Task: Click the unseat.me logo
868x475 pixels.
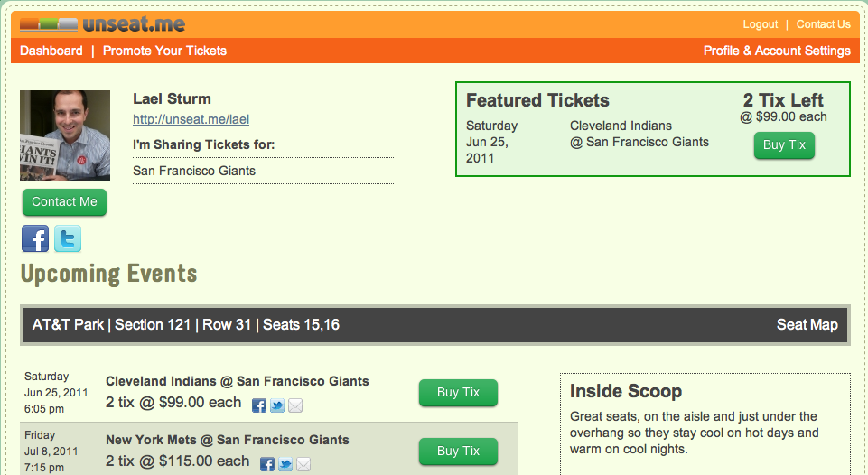Action: (x=102, y=23)
